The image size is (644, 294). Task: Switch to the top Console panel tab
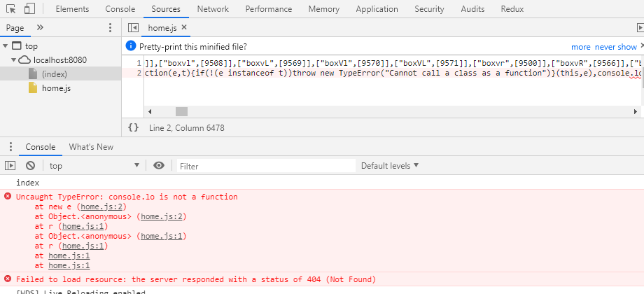click(x=120, y=9)
